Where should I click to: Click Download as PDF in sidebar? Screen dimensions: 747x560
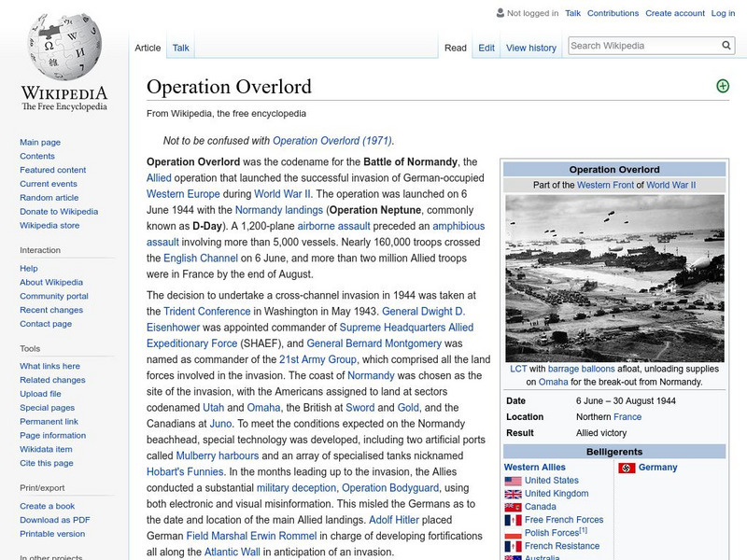(x=55, y=520)
